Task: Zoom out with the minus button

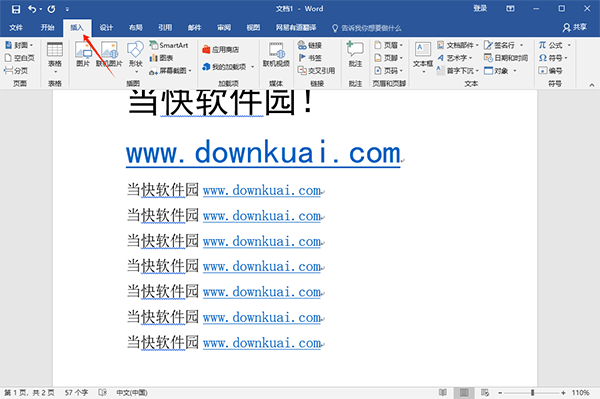Action: 500,393
